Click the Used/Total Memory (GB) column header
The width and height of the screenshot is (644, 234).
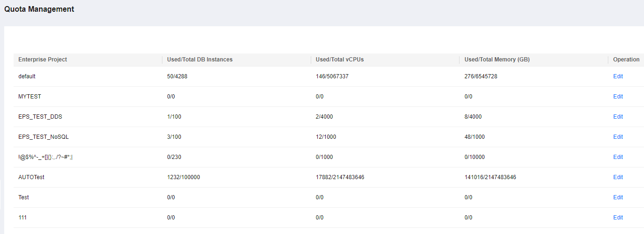pyautogui.click(x=497, y=60)
